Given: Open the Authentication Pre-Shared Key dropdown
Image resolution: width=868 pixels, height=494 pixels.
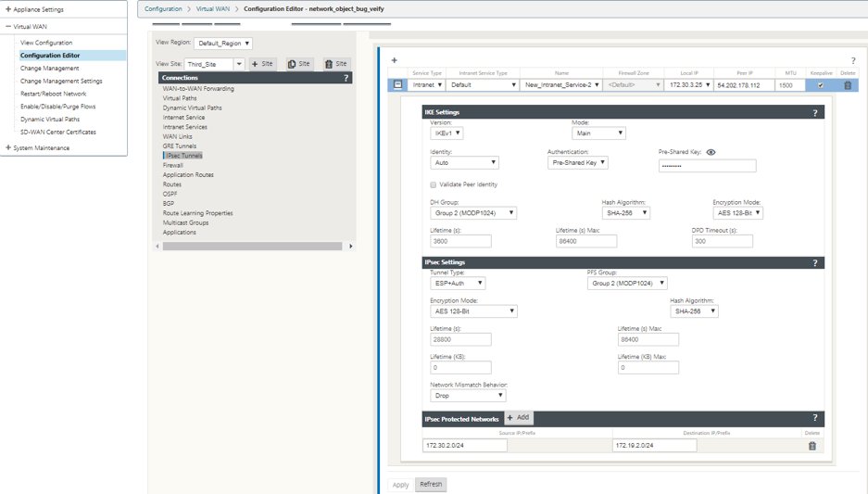Looking at the screenshot, I should pos(577,163).
